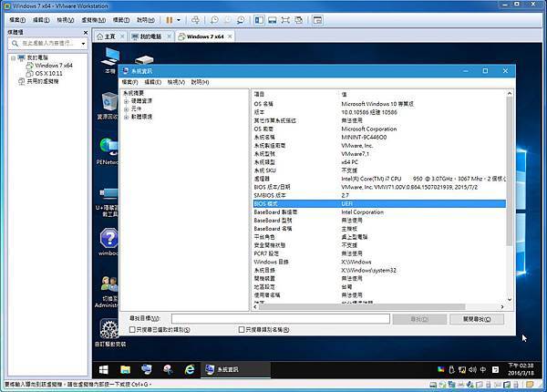547x392 pixels.
Task: Click the Unity mode toolbar icon
Action: coord(299,20)
